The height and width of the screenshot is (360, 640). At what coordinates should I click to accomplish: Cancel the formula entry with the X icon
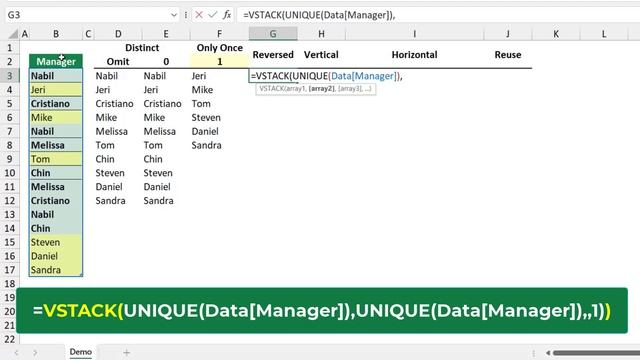tap(199, 15)
